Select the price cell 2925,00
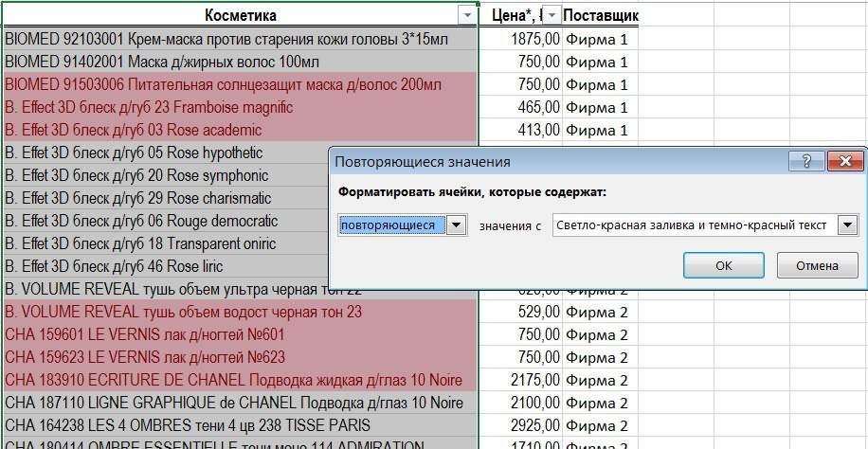 (x=520, y=425)
